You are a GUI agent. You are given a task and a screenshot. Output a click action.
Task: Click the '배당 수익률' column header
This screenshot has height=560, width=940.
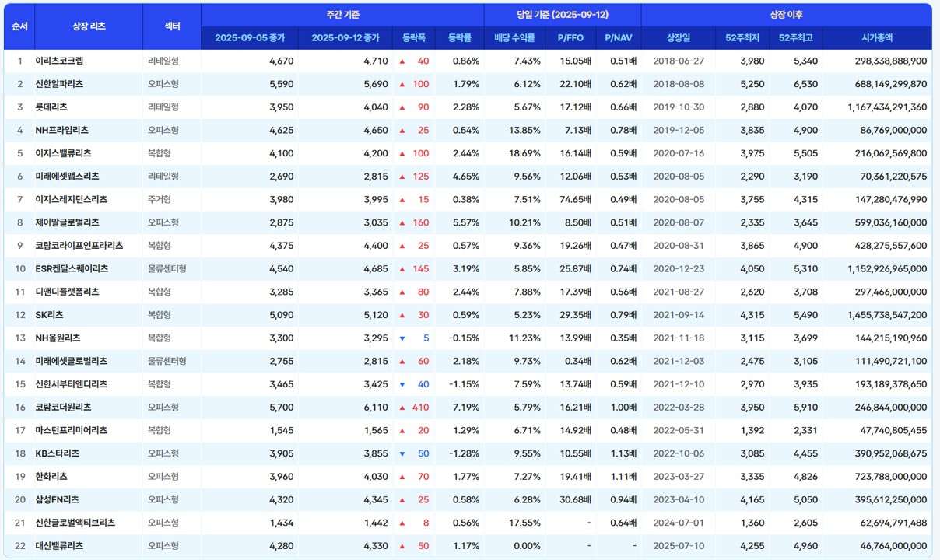(x=514, y=38)
